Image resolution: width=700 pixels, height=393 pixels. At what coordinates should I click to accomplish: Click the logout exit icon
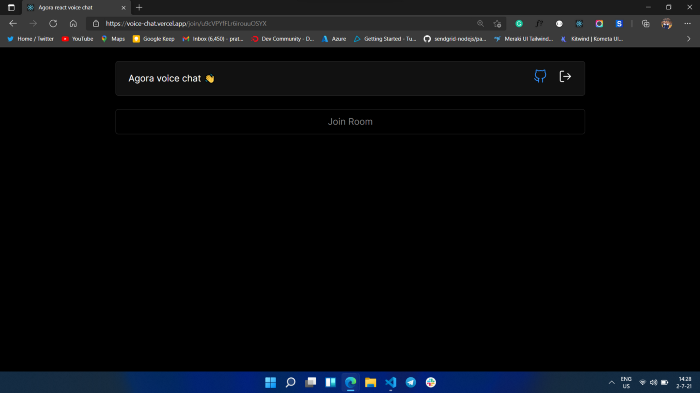click(x=565, y=76)
